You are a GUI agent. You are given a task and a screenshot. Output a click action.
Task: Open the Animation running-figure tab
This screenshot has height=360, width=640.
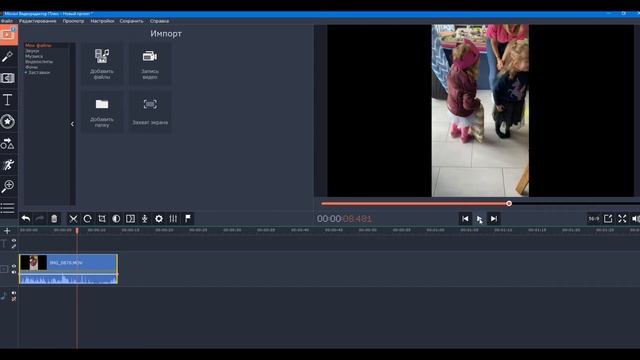[8, 165]
